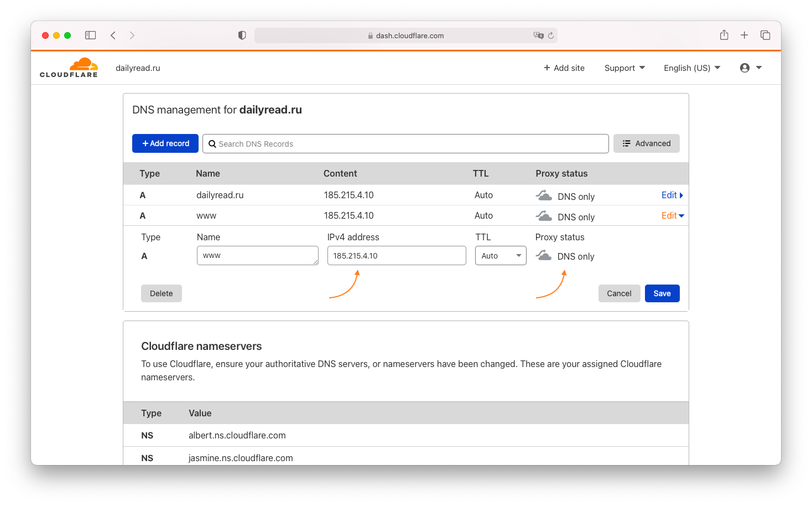
Task: Toggle proxy cloud icon in the edit form
Action: coord(544,255)
